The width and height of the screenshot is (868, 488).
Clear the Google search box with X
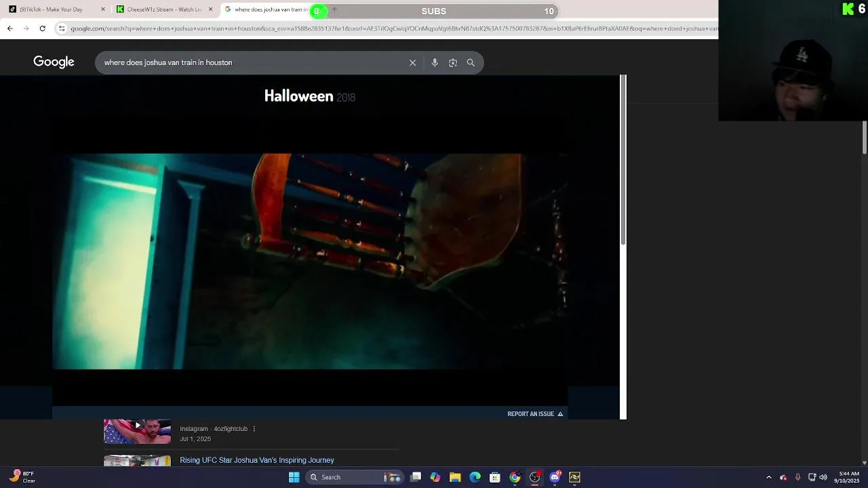(412, 62)
